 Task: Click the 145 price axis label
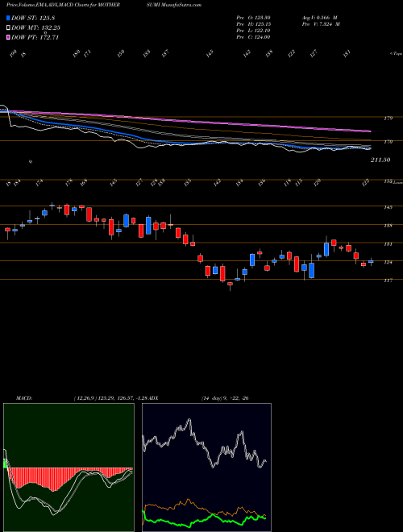[x=388, y=207]
